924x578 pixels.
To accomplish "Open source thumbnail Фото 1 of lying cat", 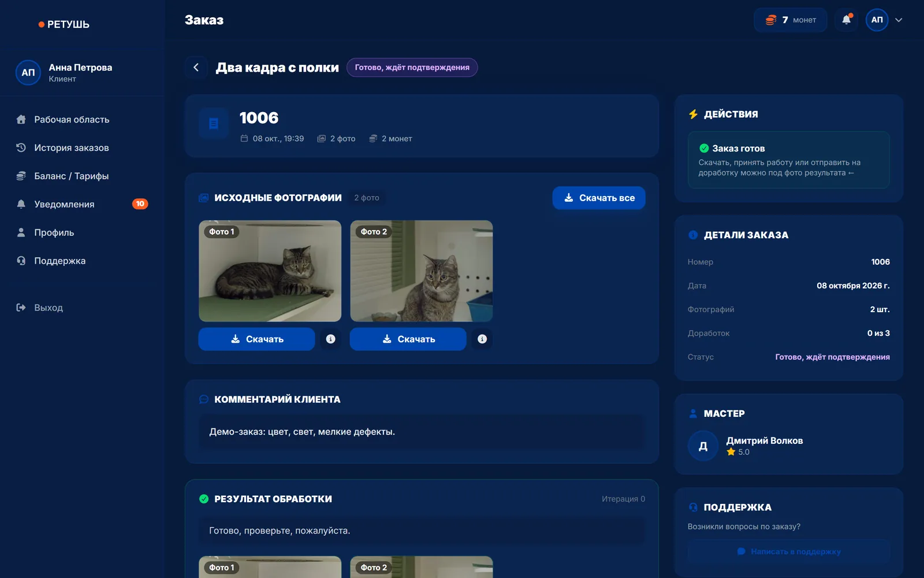I will click(270, 271).
